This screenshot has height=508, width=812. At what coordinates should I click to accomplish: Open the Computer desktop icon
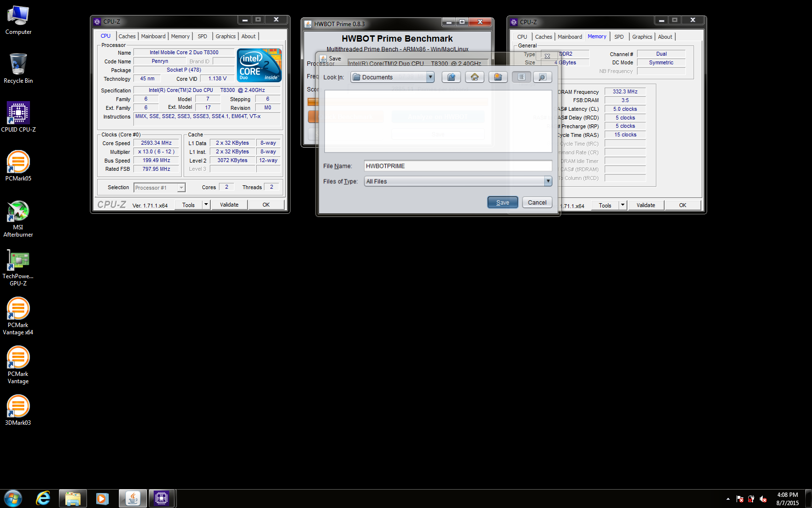click(18, 20)
